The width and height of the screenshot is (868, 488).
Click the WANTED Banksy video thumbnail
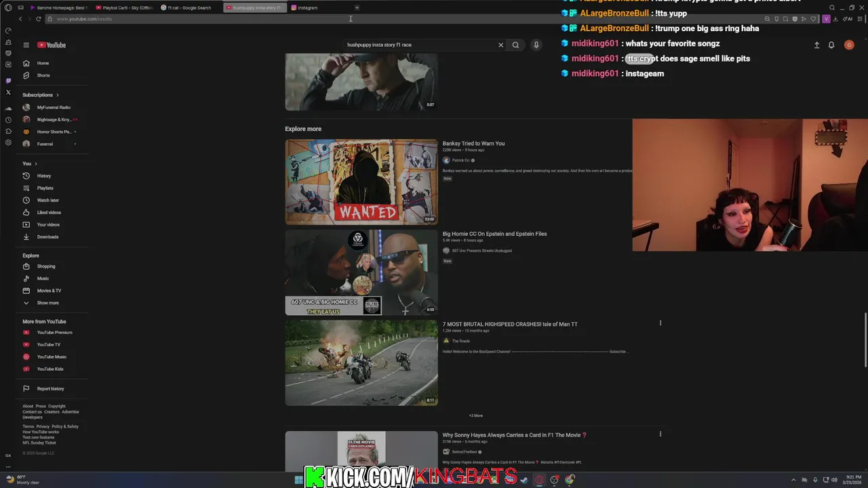point(361,182)
